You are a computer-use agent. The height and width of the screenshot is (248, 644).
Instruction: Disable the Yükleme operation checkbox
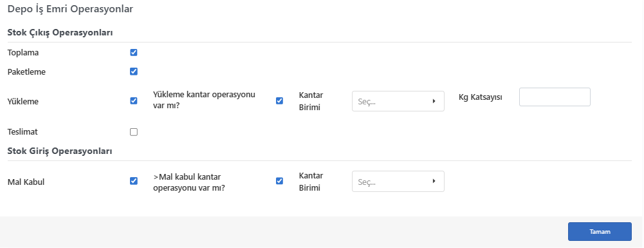133,100
